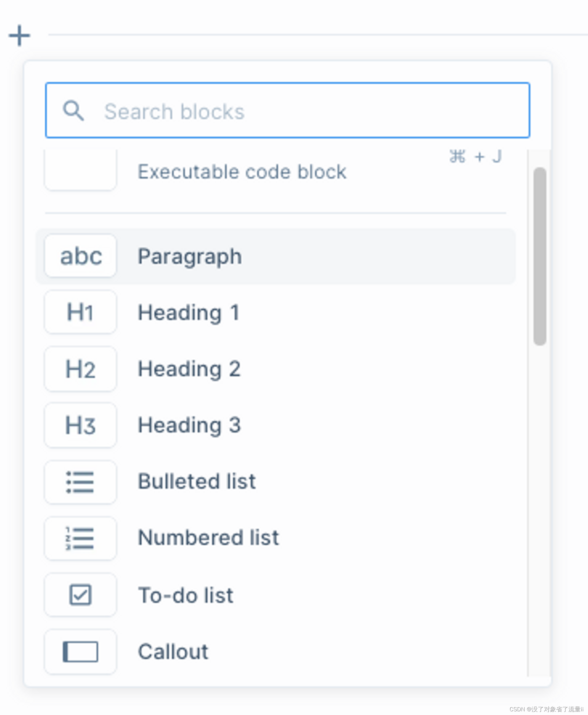
Task: Add a Bulleted list block
Action: click(x=197, y=482)
